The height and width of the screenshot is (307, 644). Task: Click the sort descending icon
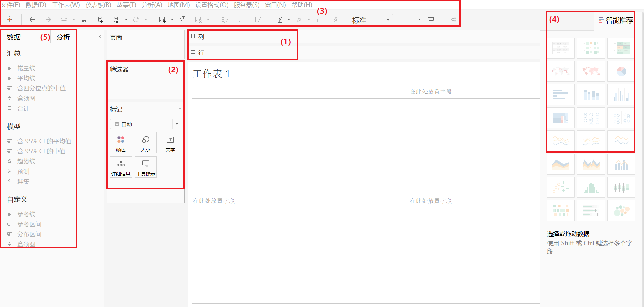pyautogui.click(x=258, y=20)
